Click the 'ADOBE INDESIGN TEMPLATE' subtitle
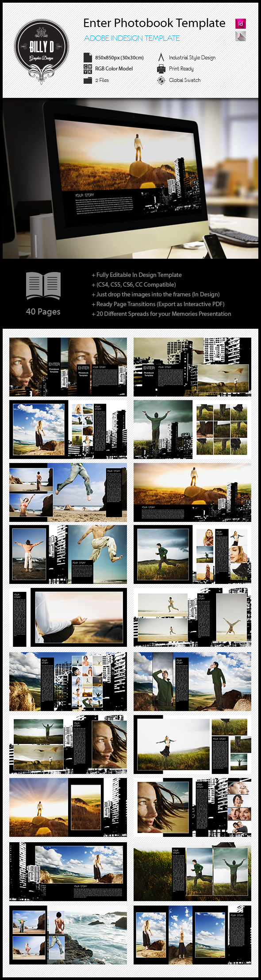The image size is (261, 980). coord(132,38)
